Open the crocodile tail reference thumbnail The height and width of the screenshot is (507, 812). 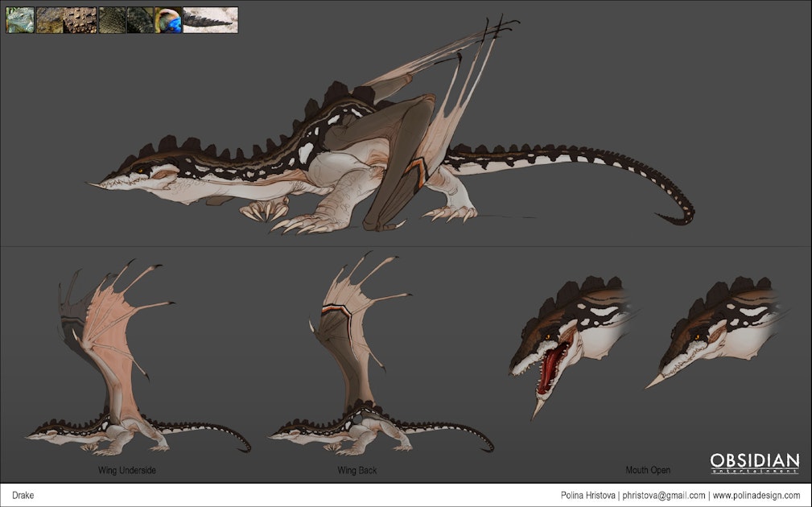(211, 20)
